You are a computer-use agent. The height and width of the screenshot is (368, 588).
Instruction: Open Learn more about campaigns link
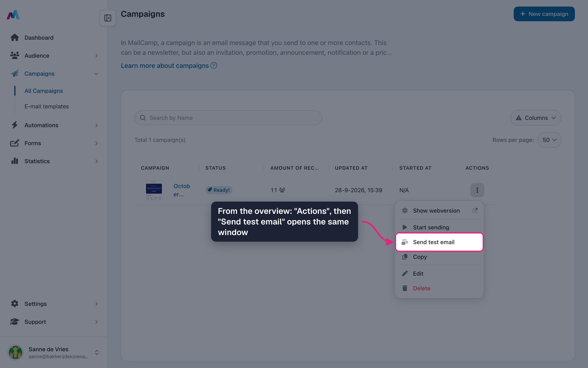169,65
